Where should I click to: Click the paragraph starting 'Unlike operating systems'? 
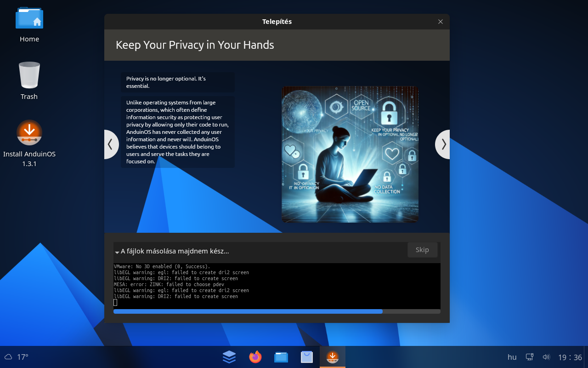coord(177,132)
